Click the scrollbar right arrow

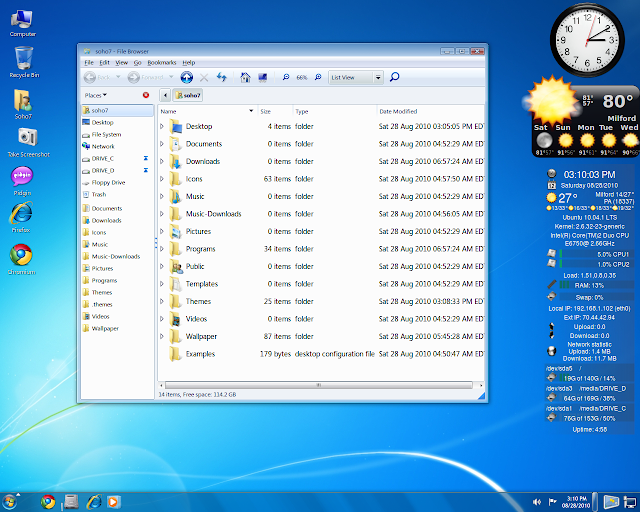(x=480, y=385)
